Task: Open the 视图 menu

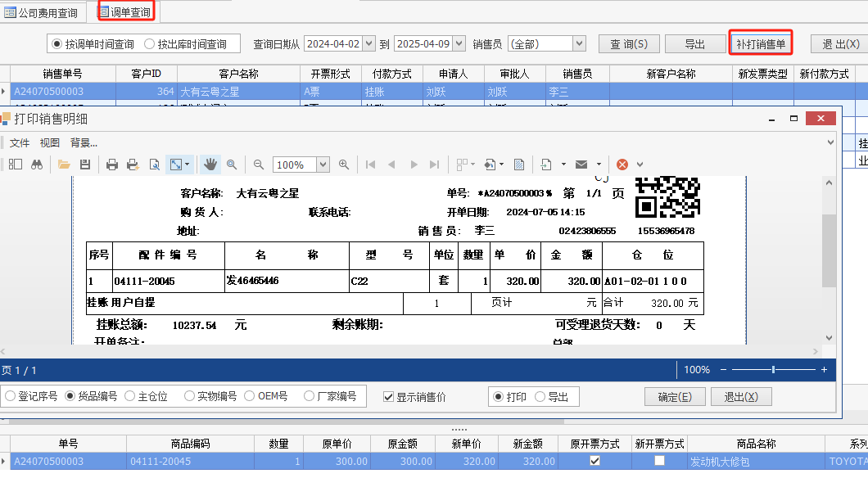Action: tap(50, 142)
